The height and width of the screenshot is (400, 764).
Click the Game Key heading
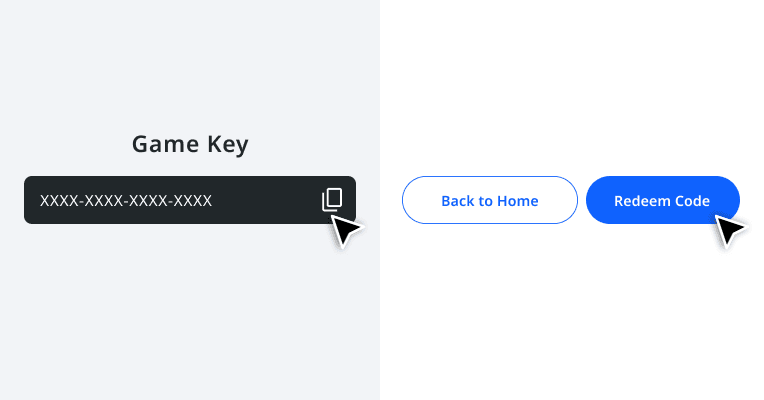click(190, 144)
